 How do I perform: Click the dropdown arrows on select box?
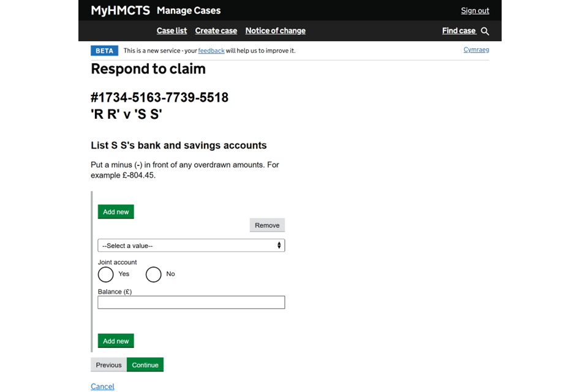(x=279, y=246)
